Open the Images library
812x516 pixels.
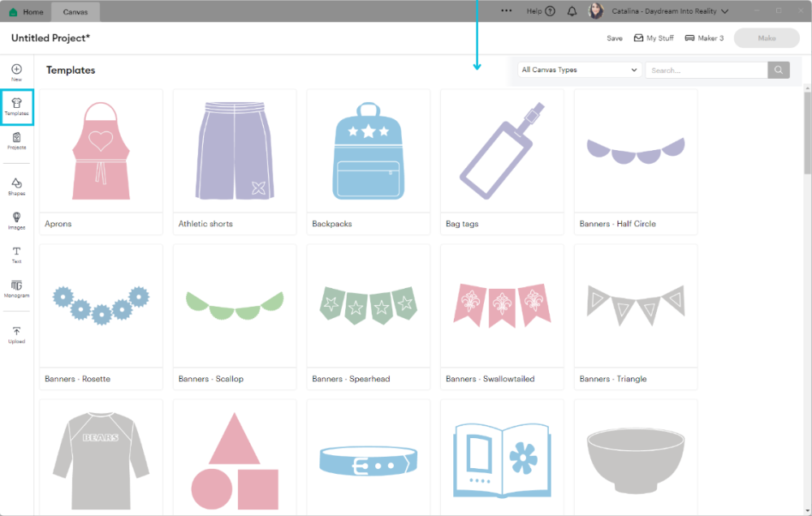coord(16,221)
